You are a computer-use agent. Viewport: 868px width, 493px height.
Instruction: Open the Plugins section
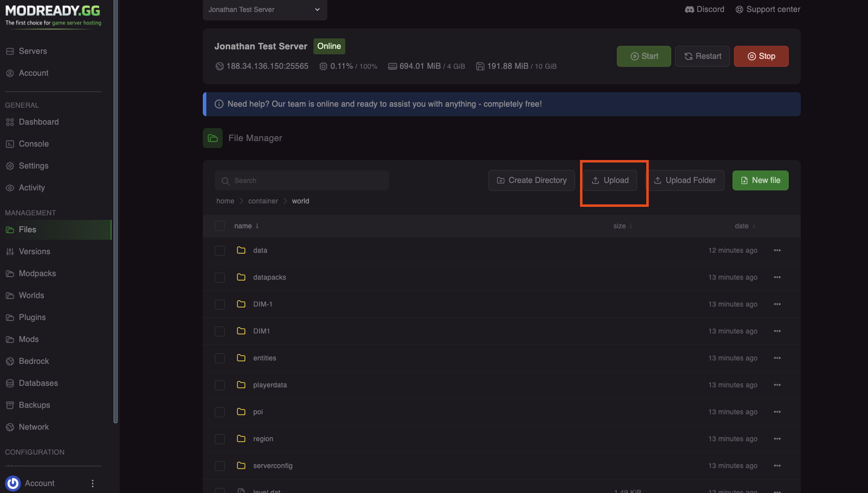point(31,317)
